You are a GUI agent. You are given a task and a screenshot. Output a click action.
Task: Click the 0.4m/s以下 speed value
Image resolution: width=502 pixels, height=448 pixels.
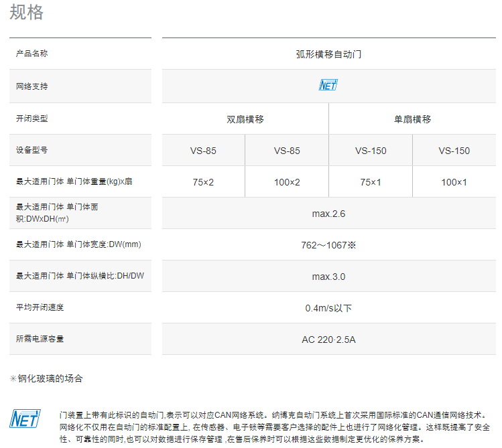tap(328, 308)
